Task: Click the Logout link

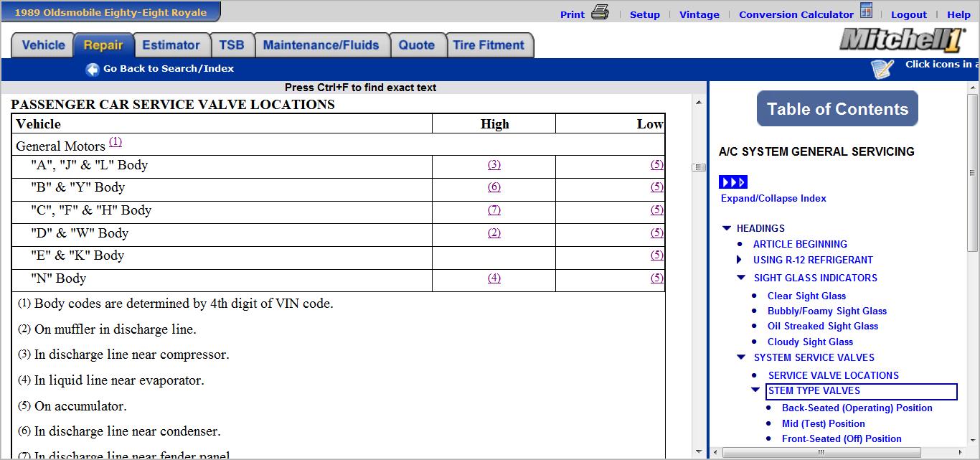Action: [909, 14]
